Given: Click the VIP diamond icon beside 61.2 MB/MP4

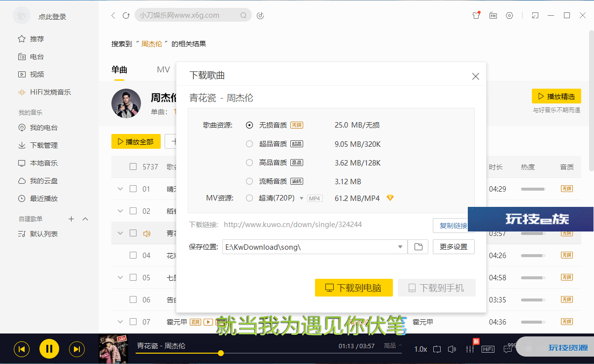Looking at the screenshot, I should pyautogui.click(x=390, y=198).
